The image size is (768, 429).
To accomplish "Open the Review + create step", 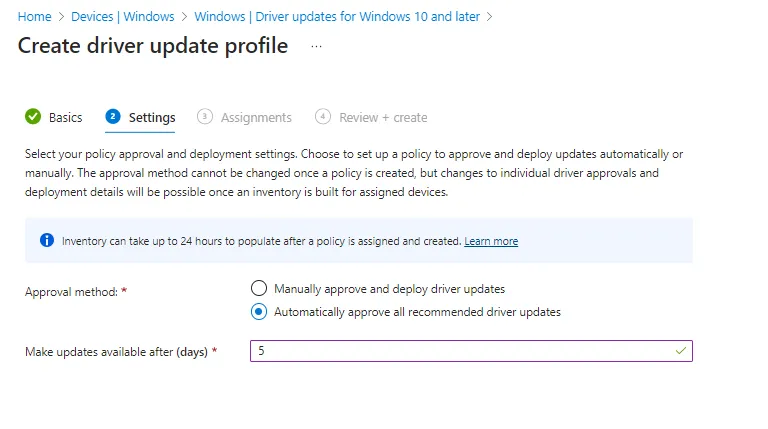I will [382, 117].
